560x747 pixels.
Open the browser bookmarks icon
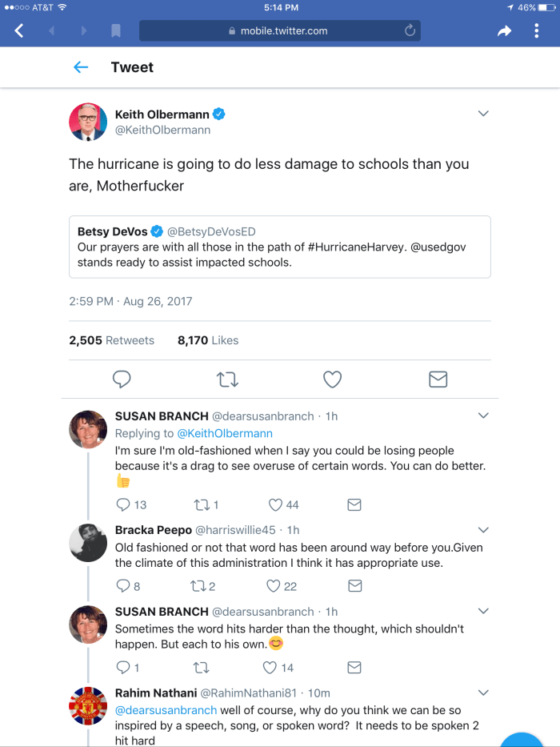pyautogui.click(x=116, y=31)
